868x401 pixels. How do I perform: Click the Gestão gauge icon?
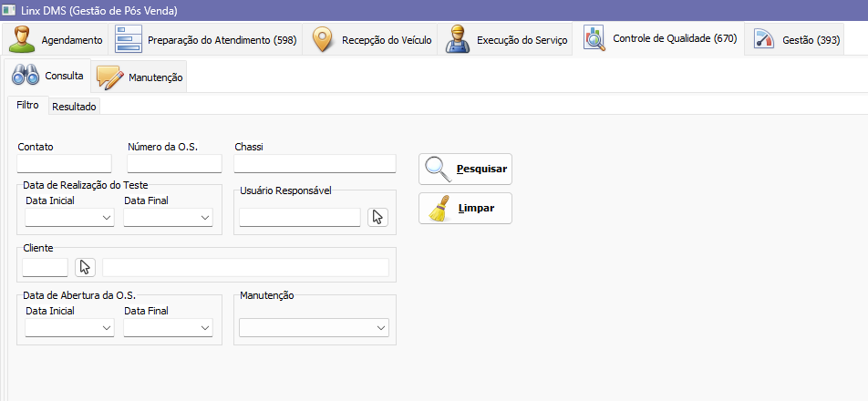click(x=764, y=40)
